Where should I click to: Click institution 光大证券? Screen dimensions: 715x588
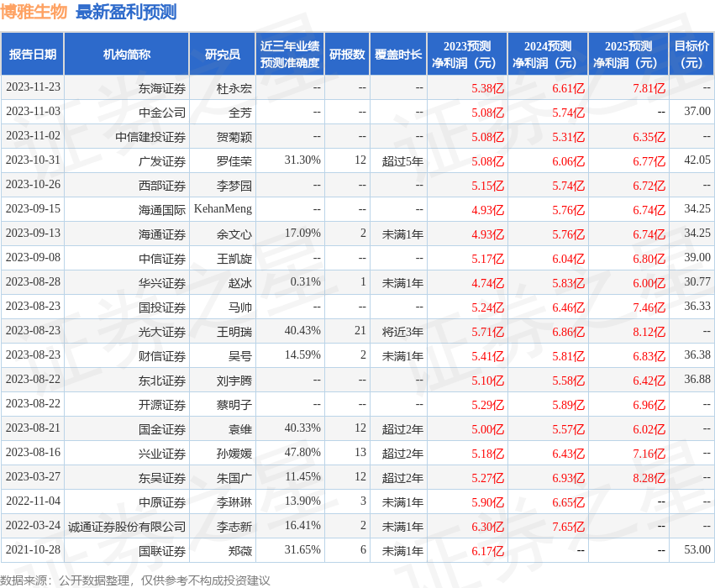tap(162, 332)
